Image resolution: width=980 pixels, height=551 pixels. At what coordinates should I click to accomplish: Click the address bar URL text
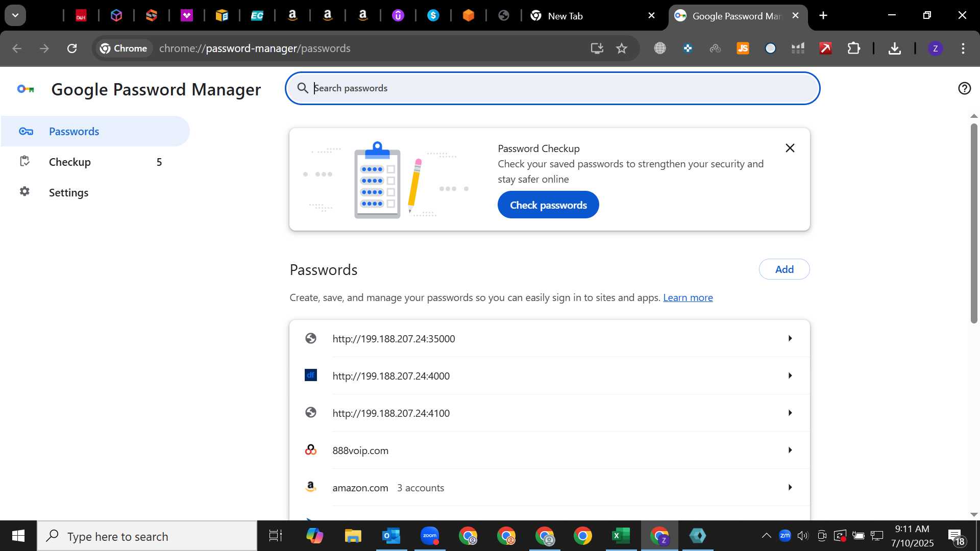pos(255,48)
